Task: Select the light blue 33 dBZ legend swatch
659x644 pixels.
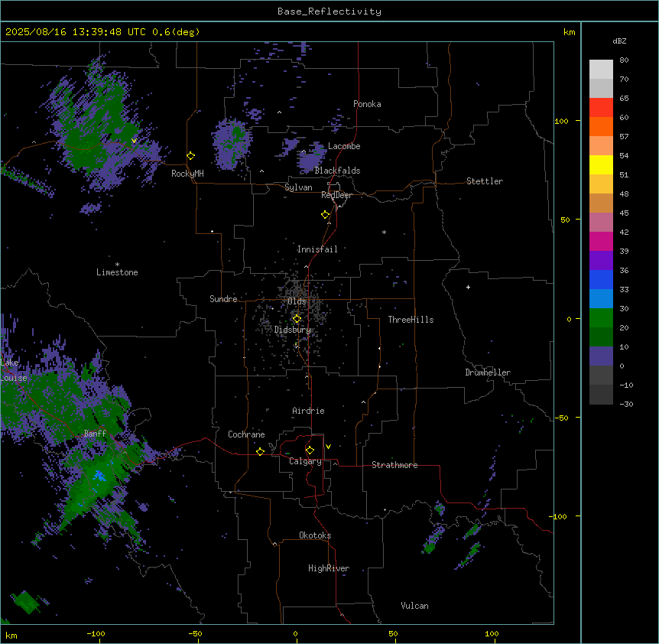Action: click(x=601, y=299)
